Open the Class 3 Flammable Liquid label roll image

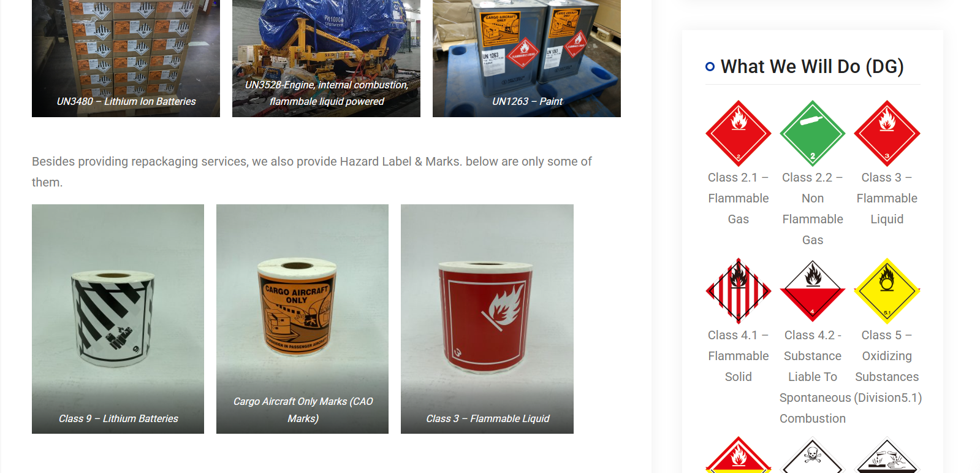pos(487,319)
